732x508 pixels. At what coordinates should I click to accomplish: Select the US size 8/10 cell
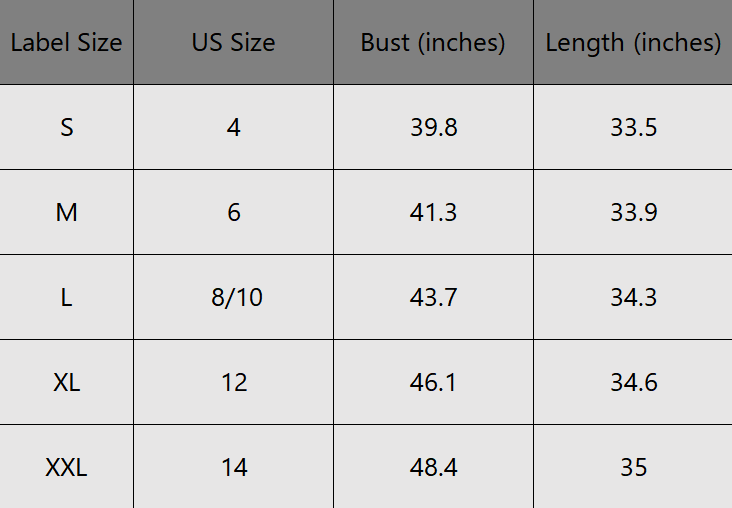233,297
